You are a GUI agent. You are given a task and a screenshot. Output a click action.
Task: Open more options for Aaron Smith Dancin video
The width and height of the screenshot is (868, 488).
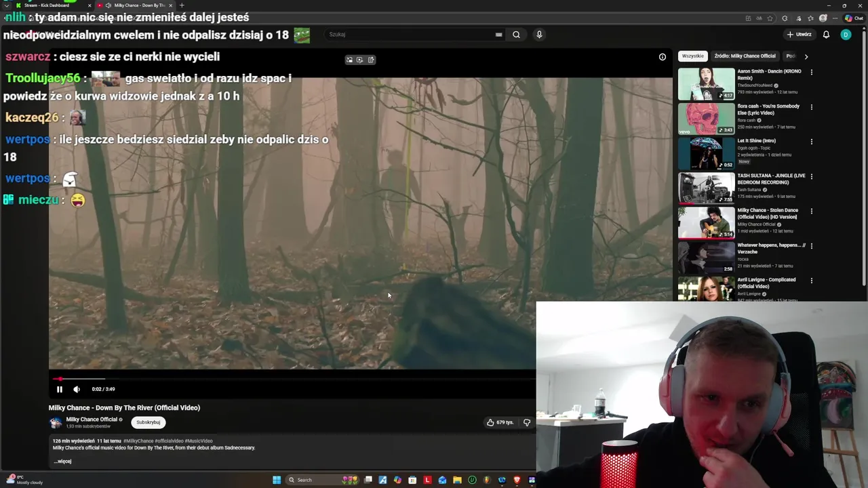coord(811,72)
